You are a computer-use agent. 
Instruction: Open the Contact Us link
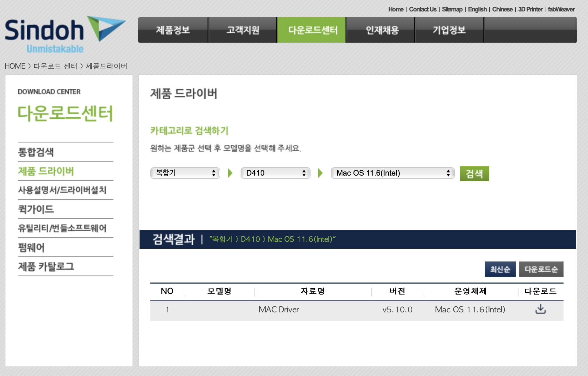point(423,9)
